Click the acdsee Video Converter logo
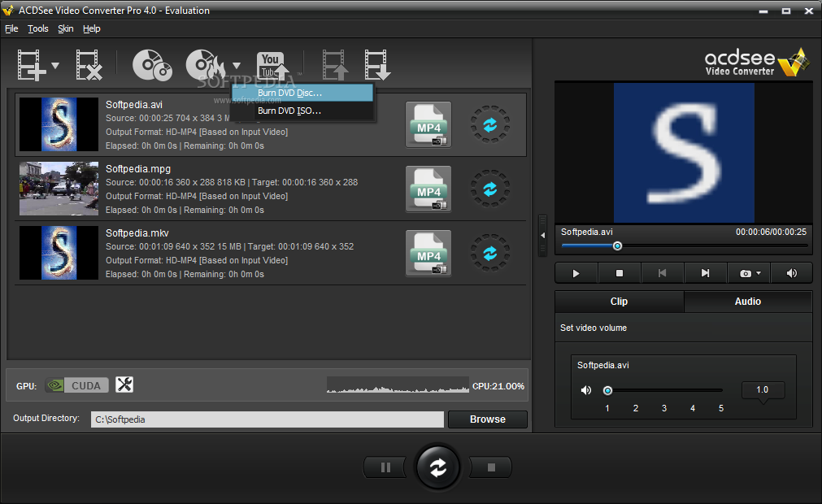 coord(755,63)
